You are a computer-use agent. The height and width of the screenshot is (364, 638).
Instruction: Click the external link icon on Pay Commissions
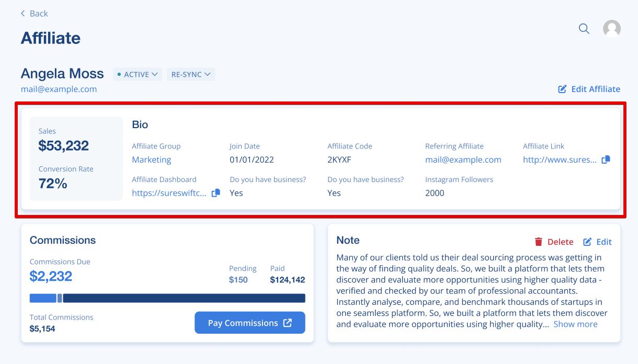coord(287,323)
